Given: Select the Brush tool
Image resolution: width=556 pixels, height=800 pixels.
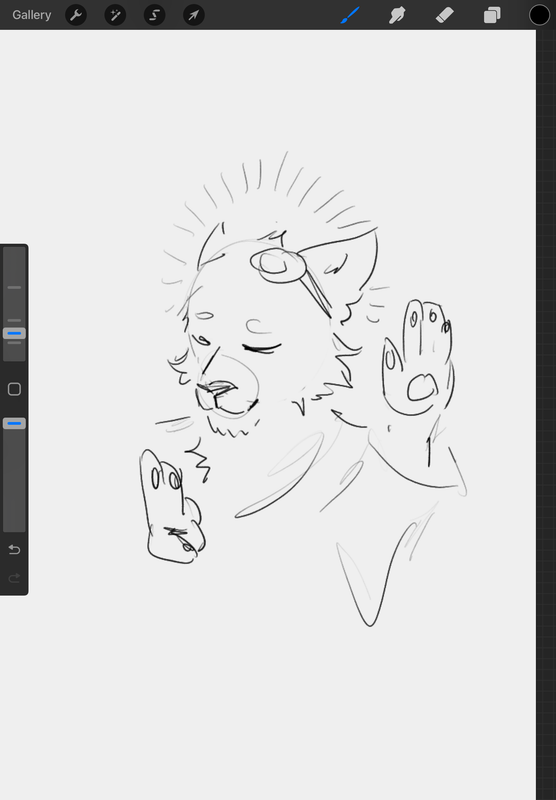Looking at the screenshot, I should tap(350, 15).
